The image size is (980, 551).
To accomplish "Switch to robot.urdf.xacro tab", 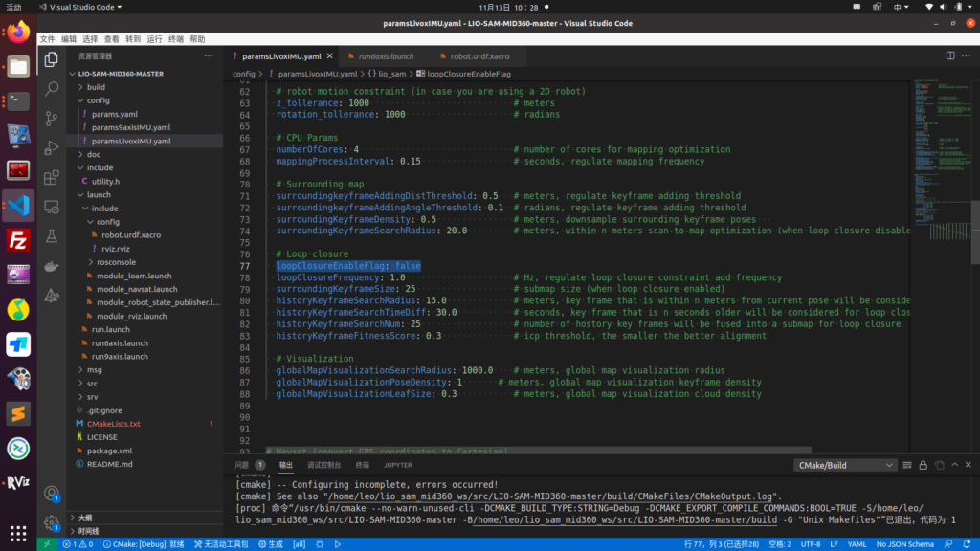I will click(479, 56).
